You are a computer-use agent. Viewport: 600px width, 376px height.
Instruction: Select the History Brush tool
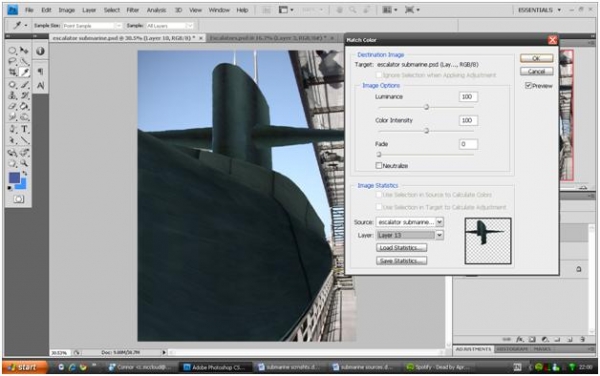(x=24, y=95)
